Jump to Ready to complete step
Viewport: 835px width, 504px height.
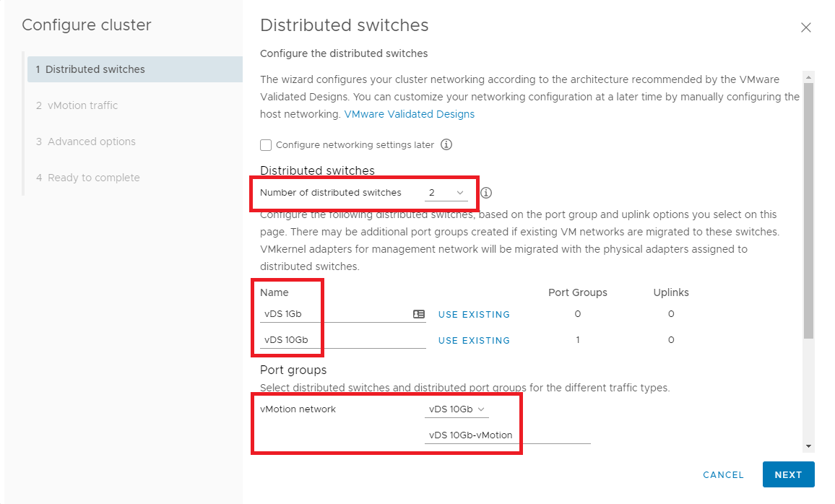93,178
